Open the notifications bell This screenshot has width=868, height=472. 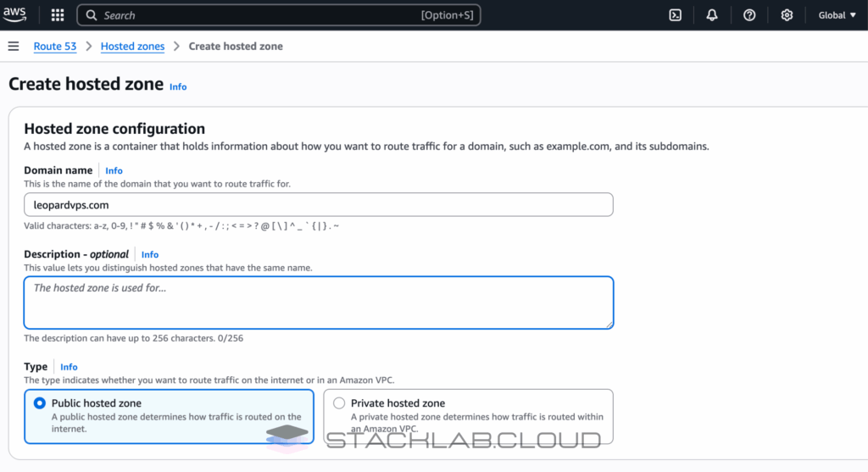click(712, 15)
